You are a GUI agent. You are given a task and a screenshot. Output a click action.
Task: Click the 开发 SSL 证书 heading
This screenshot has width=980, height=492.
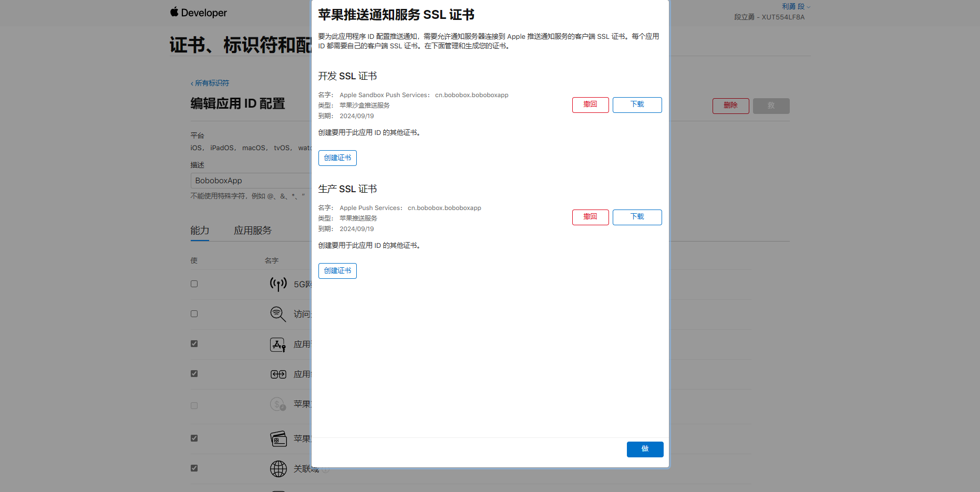click(x=347, y=76)
